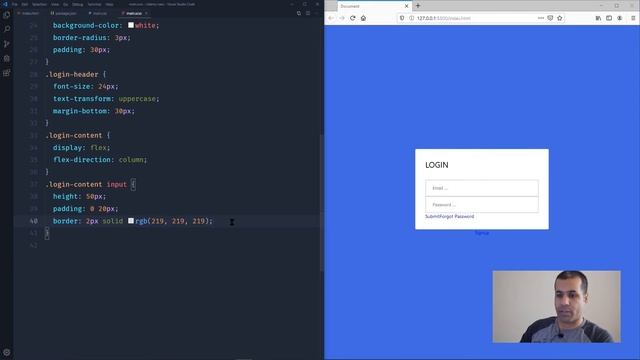Open a new Firefox tab
Image resolution: width=640 pixels, height=360 pixels.
tap(418, 6)
